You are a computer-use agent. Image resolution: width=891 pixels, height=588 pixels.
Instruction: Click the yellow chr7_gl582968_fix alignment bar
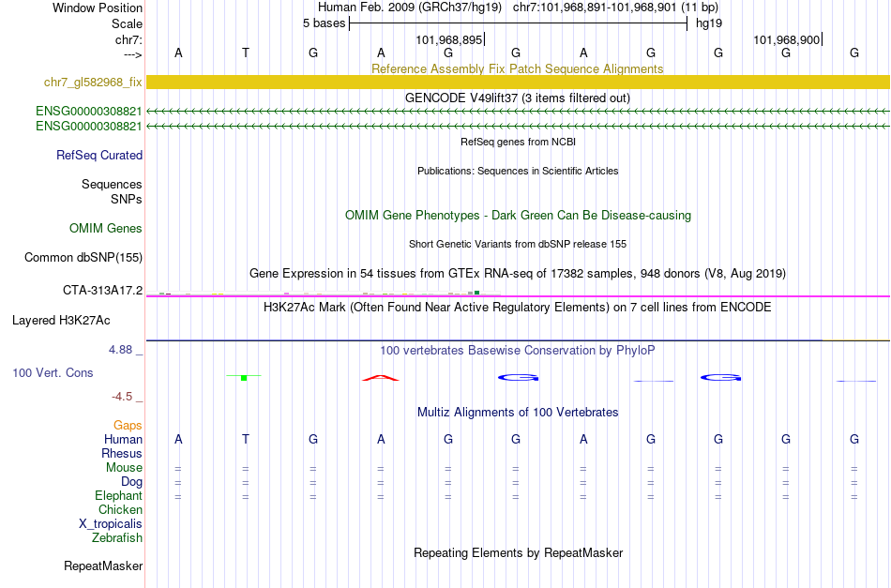pos(519,82)
